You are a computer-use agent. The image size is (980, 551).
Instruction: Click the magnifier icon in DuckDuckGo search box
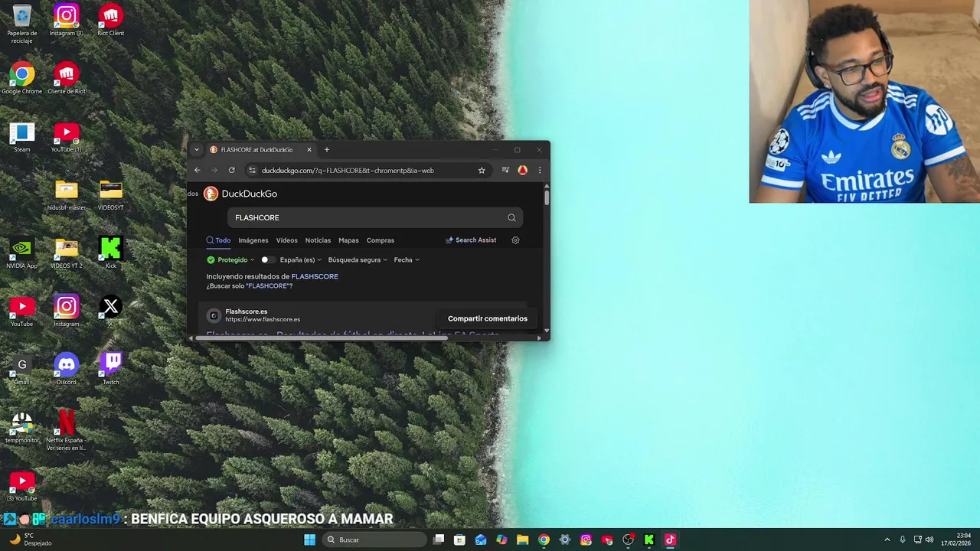tap(511, 217)
